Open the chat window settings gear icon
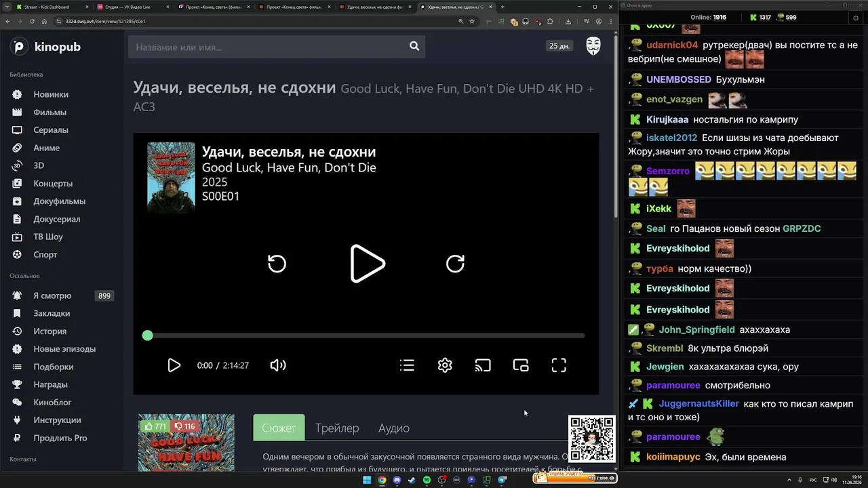Screen dimensions: 868x488 pyautogui.click(x=856, y=18)
